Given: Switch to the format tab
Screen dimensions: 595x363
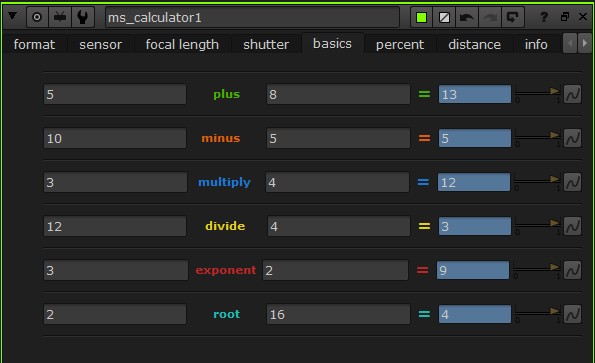Looking at the screenshot, I should (x=34, y=44).
